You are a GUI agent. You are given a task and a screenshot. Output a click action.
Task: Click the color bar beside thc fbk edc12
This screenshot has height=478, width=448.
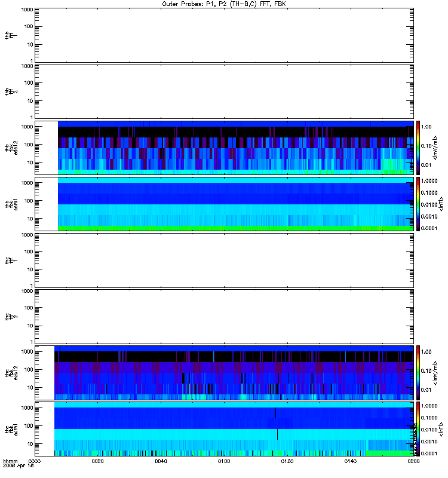[418, 373]
